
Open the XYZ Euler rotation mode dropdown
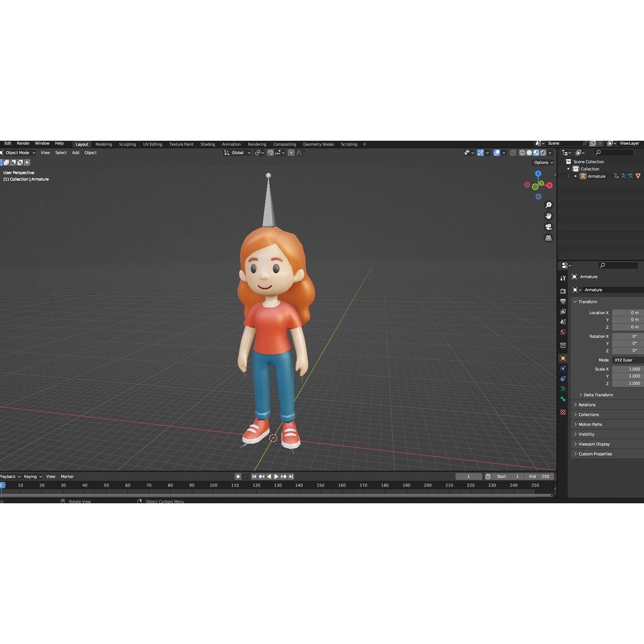(x=624, y=360)
